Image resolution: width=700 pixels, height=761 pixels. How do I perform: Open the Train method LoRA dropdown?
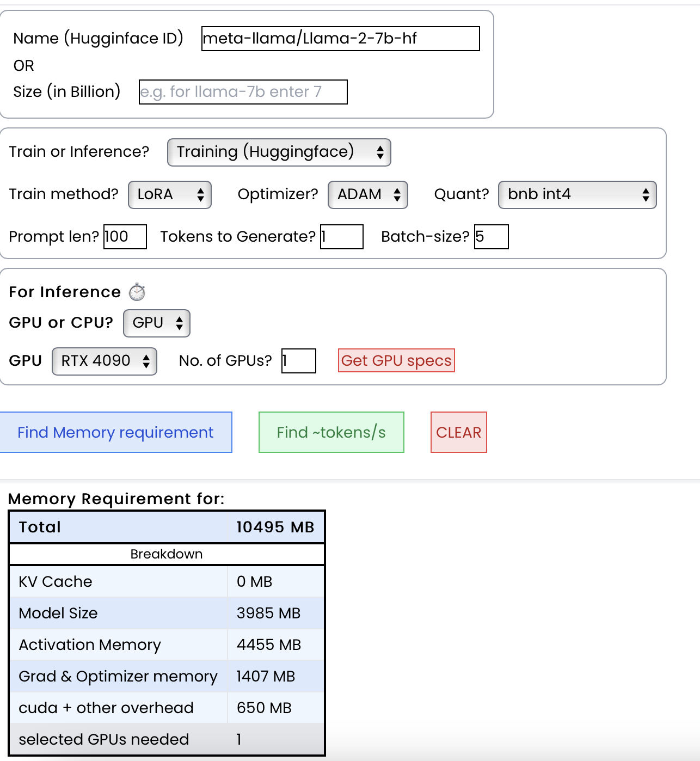pos(169,195)
